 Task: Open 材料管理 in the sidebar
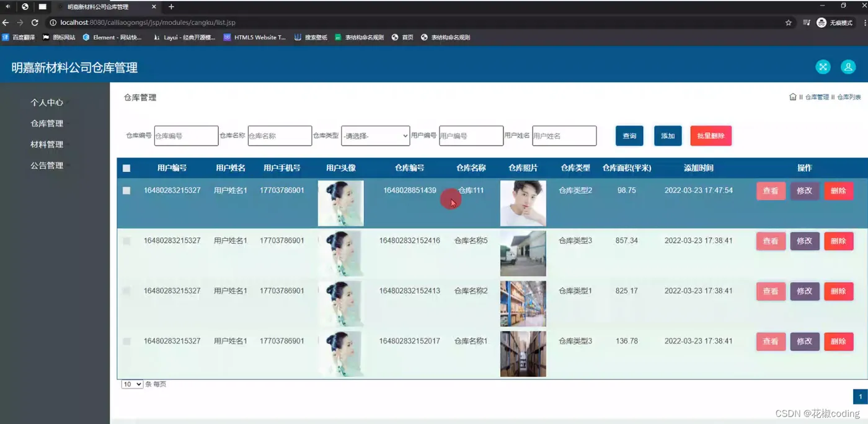coord(47,144)
